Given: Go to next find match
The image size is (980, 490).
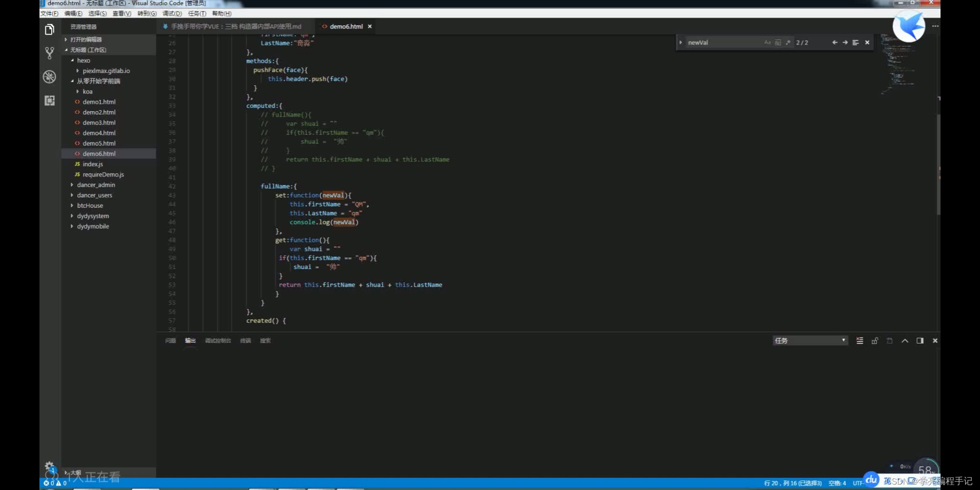Looking at the screenshot, I should [845, 42].
